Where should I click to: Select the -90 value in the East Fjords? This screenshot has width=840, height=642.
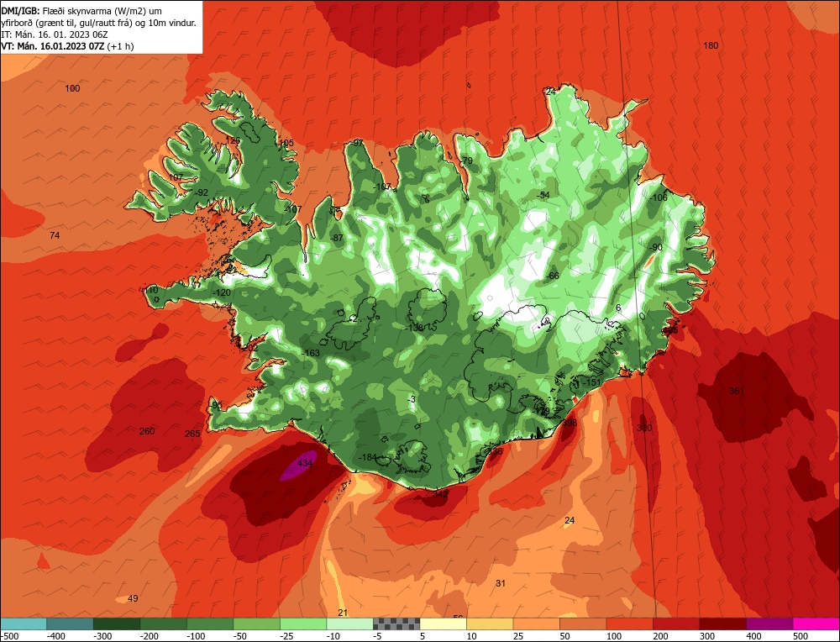(x=656, y=247)
